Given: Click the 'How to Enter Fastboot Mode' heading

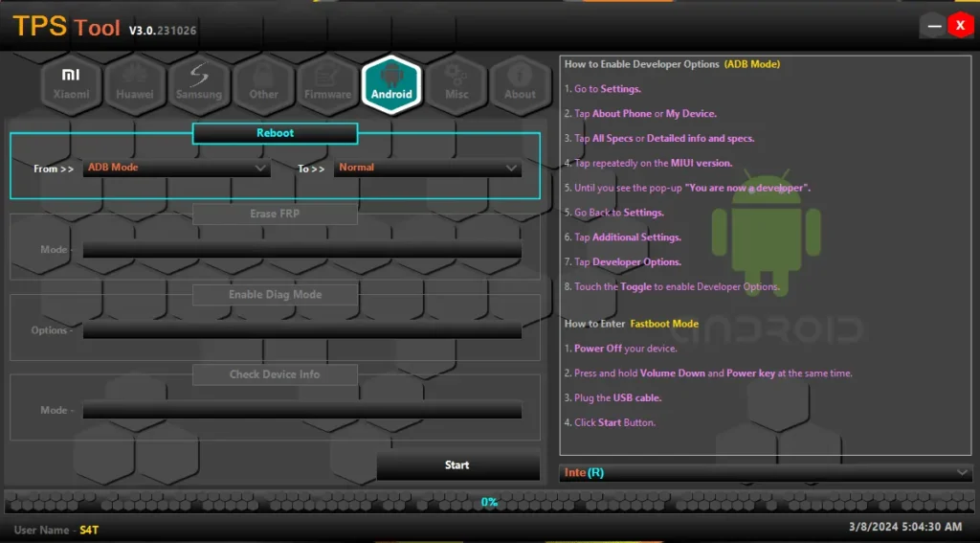Looking at the screenshot, I should tap(632, 324).
